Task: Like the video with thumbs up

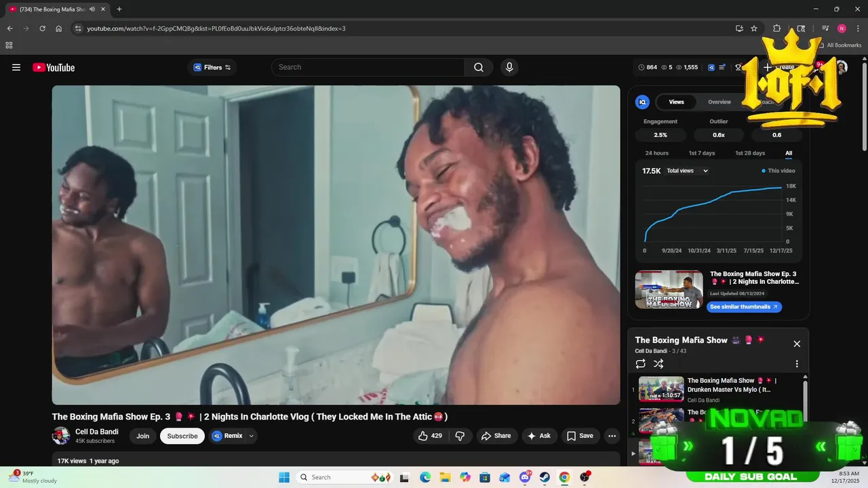Action: (x=430, y=436)
